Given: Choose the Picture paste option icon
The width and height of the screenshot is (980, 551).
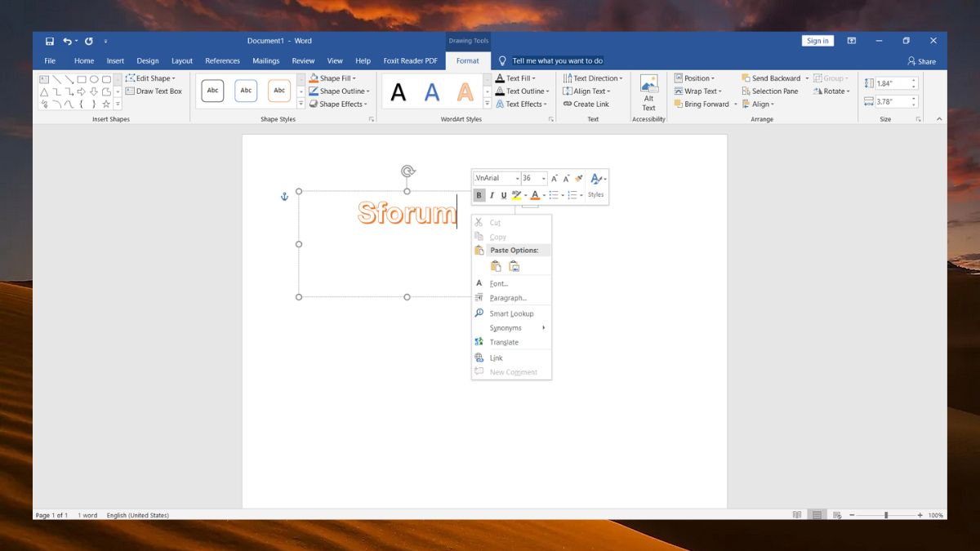Looking at the screenshot, I should 514,266.
